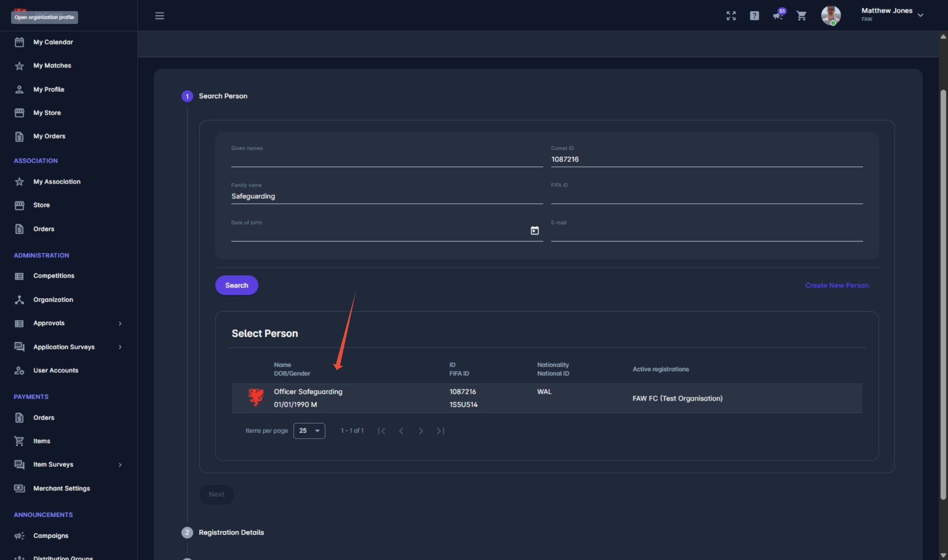Click the Next button
This screenshot has width=948, height=560.
pyautogui.click(x=217, y=494)
